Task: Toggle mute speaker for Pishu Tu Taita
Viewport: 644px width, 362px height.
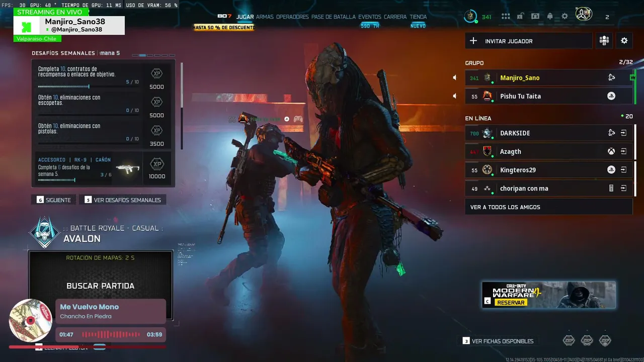Action: pyautogui.click(x=455, y=96)
